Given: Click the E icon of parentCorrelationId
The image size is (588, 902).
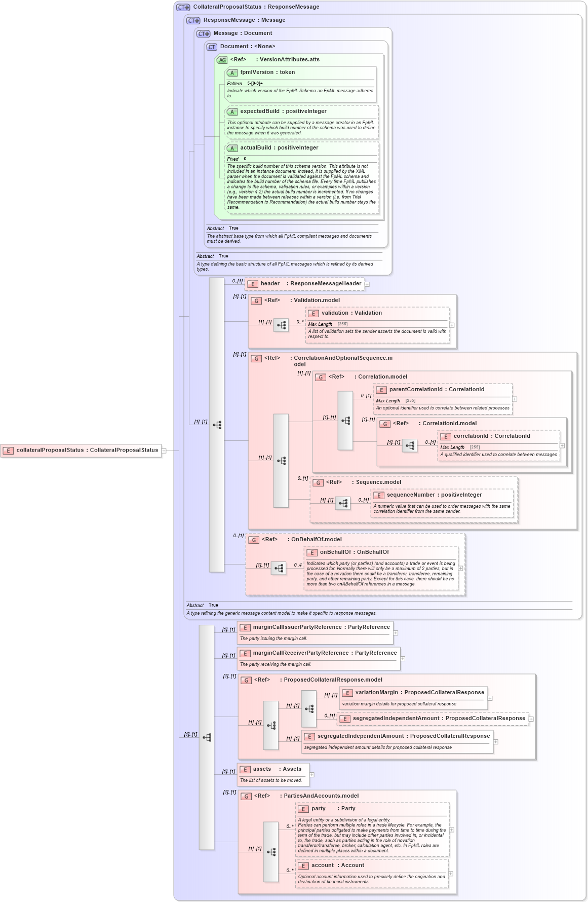Looking at the screenshot, I should coord(381,390).
